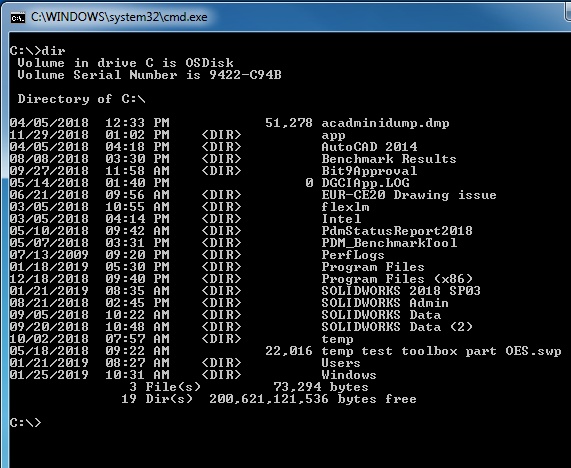The image size is (571, 468).
Task: Select the DGCIApp.LOG file name
Action: pyautogui.click(x=365, y=183)
